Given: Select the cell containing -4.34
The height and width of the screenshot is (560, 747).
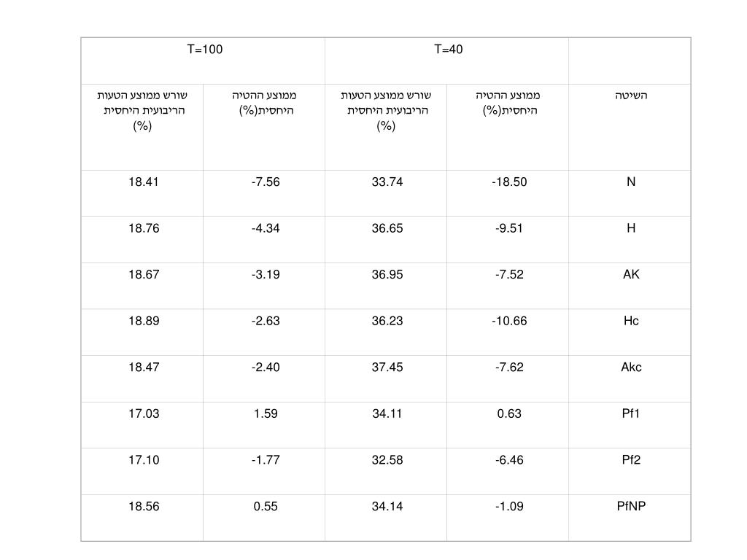Looking at the screenshot, I should point(266,228).
